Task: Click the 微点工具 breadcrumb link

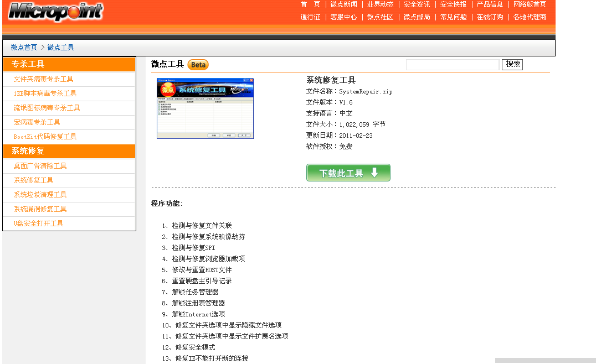Action: click(60, 48)
